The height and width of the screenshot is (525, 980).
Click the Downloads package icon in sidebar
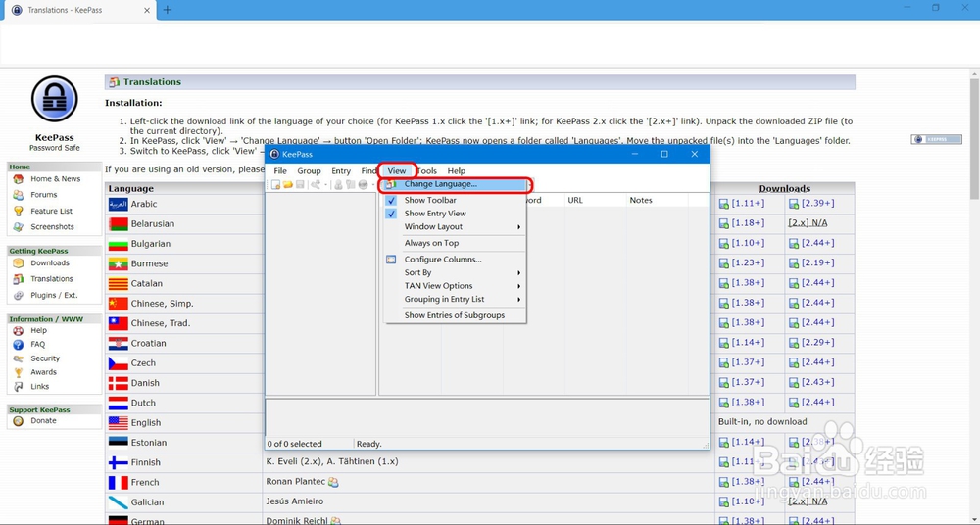coord(18,263)
